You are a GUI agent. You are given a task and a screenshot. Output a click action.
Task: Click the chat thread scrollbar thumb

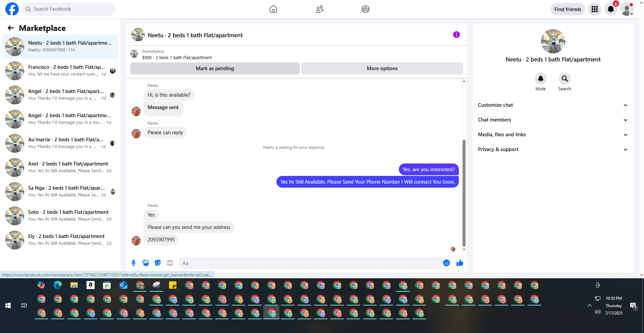[464, 193]
